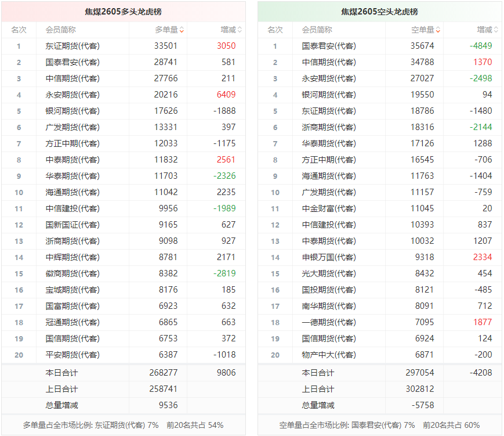The height and width of the screenshot is (436, 504).
Task: Click short position value 35674
Action: pyautogui.click(x=422, y=46)
